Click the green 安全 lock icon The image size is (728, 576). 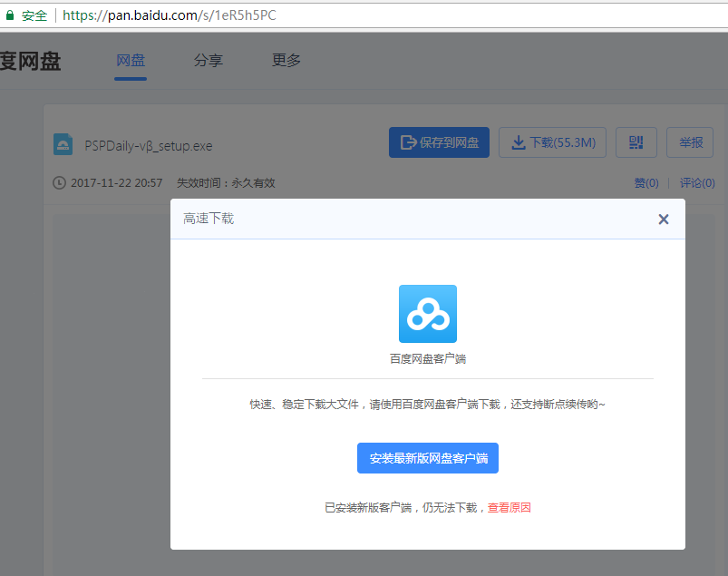(x=10, y=15)
